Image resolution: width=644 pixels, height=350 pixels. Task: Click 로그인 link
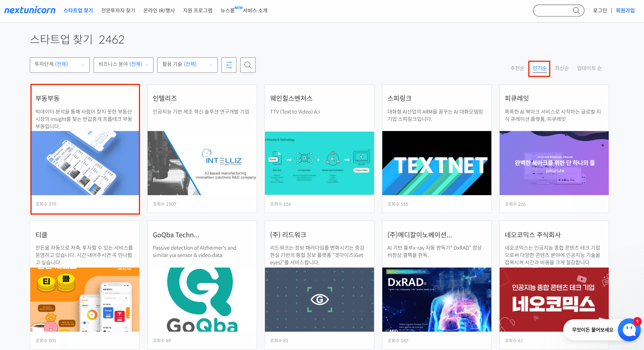pyautogui.click(x=600, y=11)
